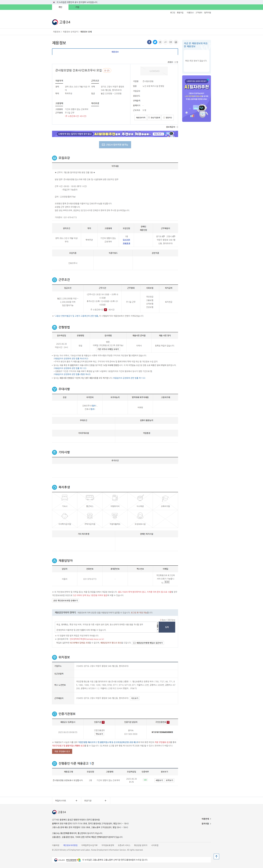
Task: Expand the 유관기관 footer list
Action: coord(95,801)
